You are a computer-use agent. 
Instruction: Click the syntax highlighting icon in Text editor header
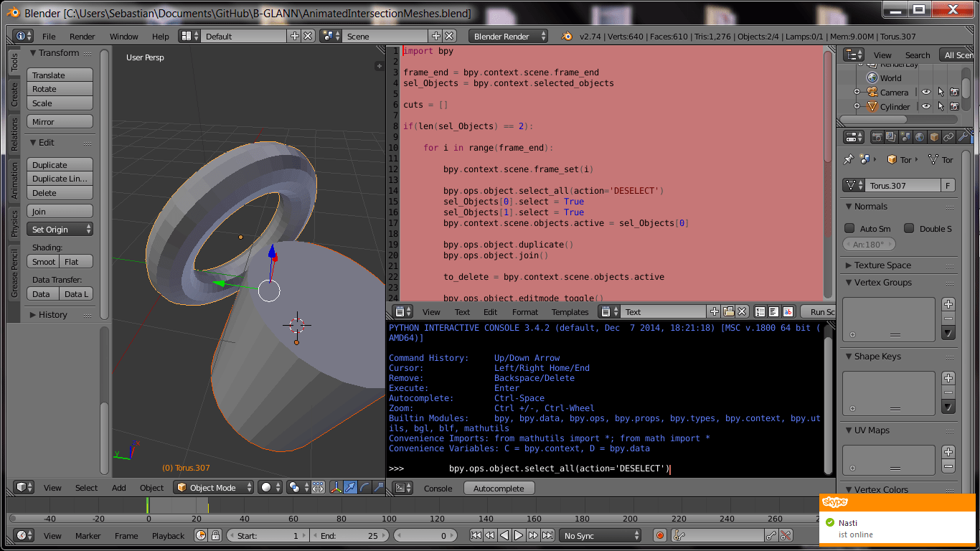(x=788, y=311)
